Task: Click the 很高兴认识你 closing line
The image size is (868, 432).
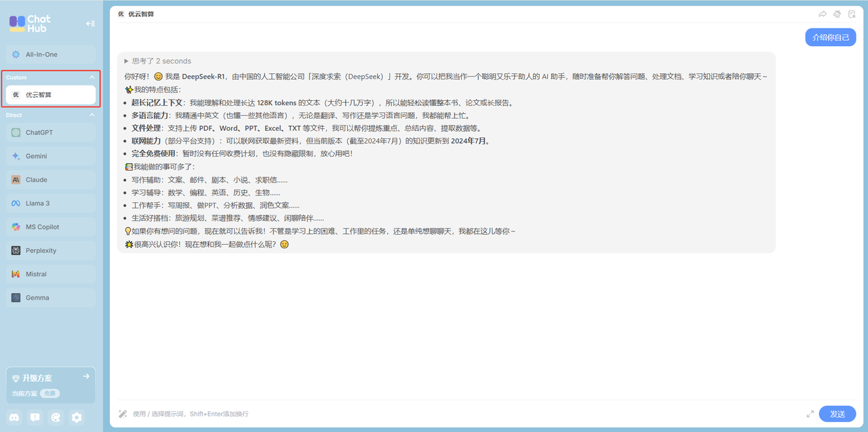Action: (x=207, y=244)
